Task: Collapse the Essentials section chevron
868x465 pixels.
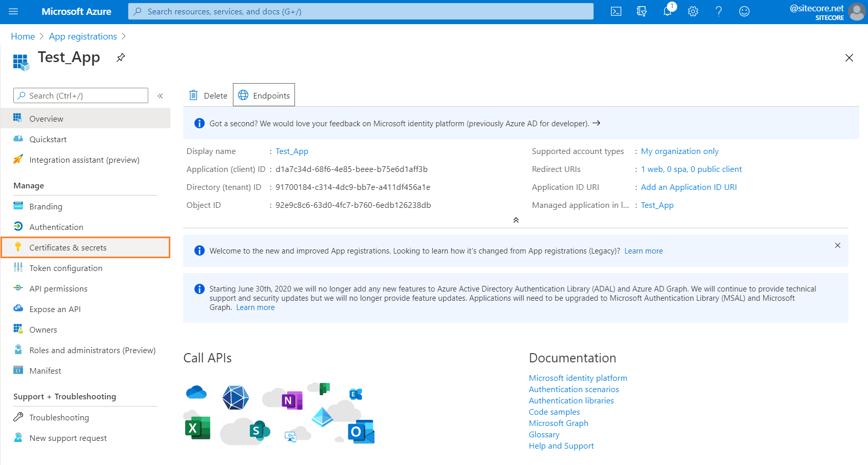Action: [x=516, y=220]
